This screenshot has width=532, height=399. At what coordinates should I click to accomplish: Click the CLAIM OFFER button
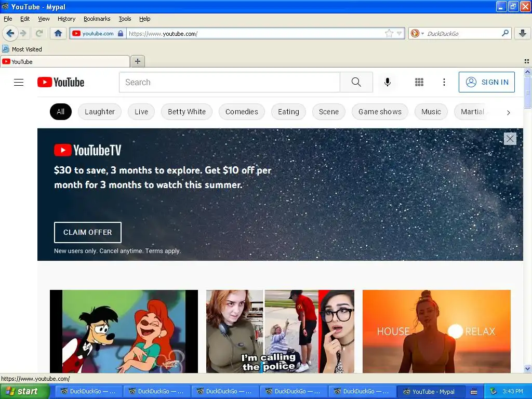(87, 232)
